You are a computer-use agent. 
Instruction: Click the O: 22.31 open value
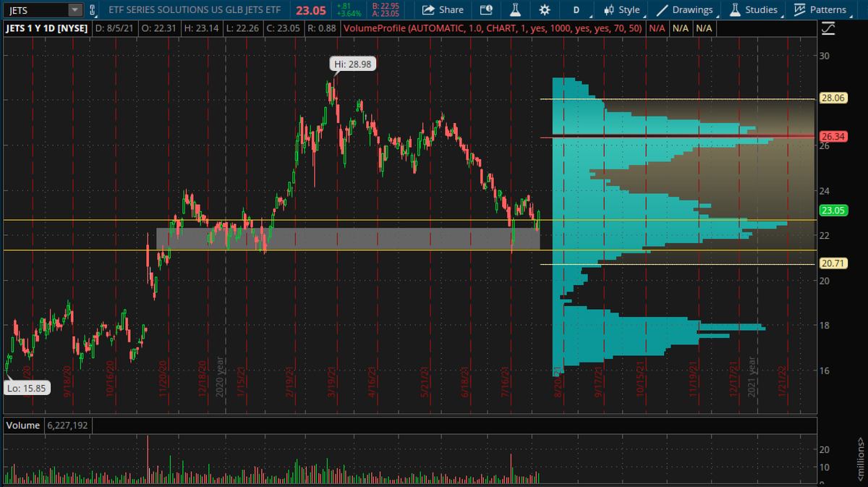161,29
